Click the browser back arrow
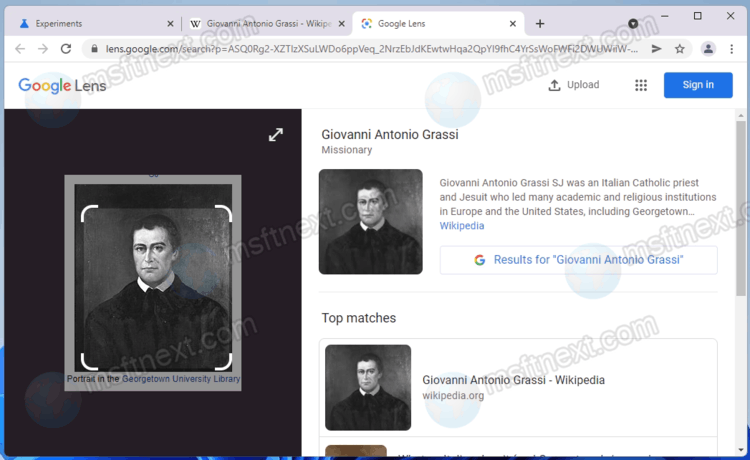750x460 pixels. coord(20,49)
